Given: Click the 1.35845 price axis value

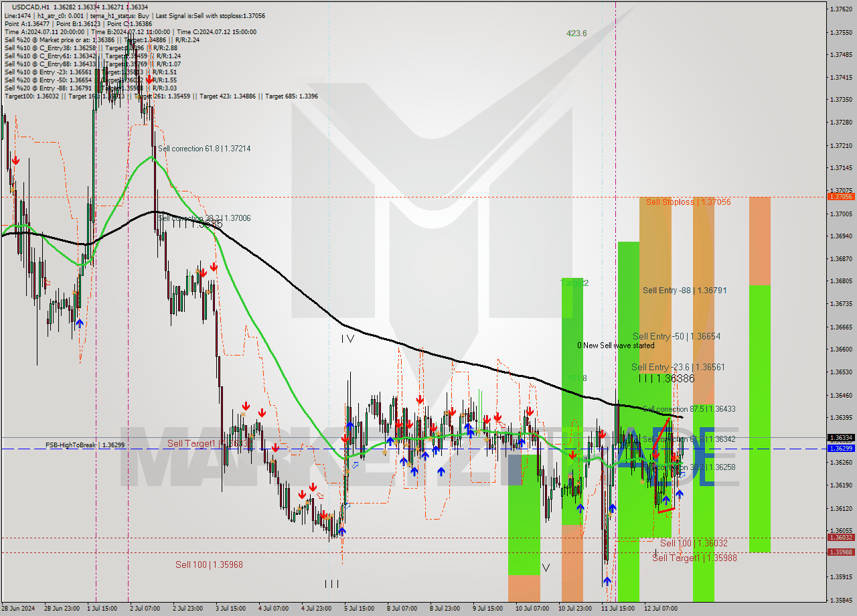Looking at the screenshot, I should [841, 600].
